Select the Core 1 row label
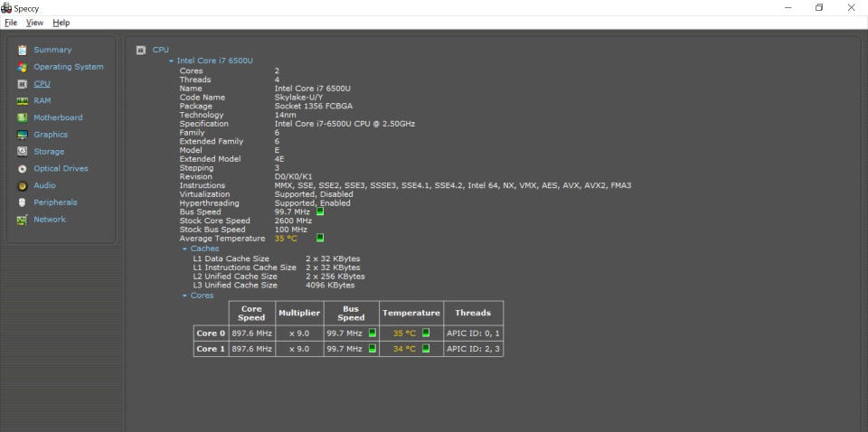 pyautogui.click(x=211, y=349)
